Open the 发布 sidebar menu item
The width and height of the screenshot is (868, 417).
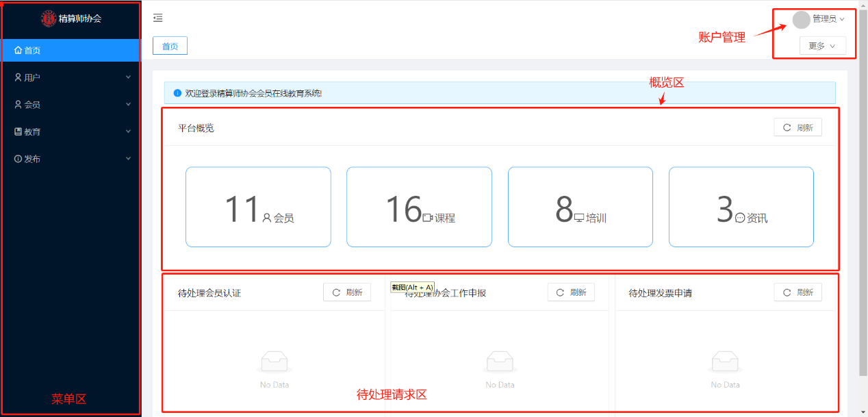71,159
